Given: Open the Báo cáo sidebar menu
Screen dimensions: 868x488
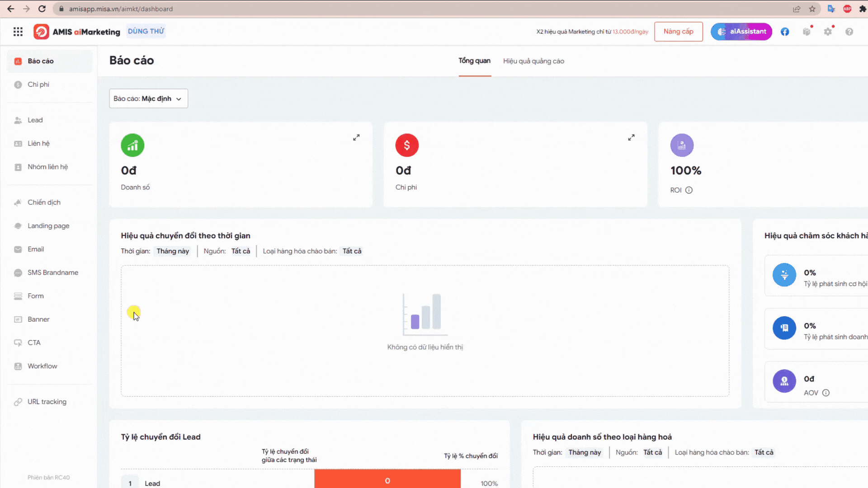Looking at the screenshot, I should [50, 61].
